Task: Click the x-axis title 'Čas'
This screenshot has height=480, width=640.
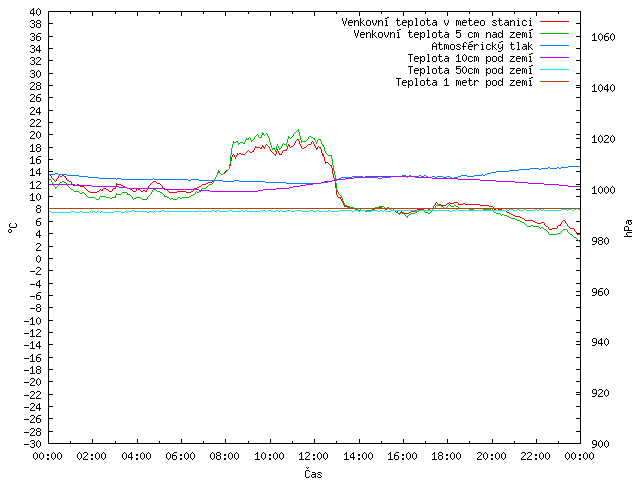Action: point(313,473)
